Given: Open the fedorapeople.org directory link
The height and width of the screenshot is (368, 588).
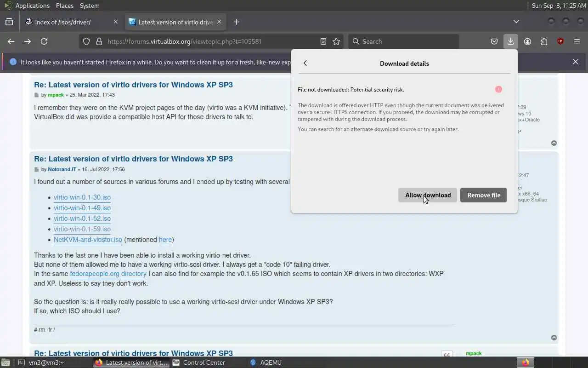Looking at the screenshot, I should (108, 274).
